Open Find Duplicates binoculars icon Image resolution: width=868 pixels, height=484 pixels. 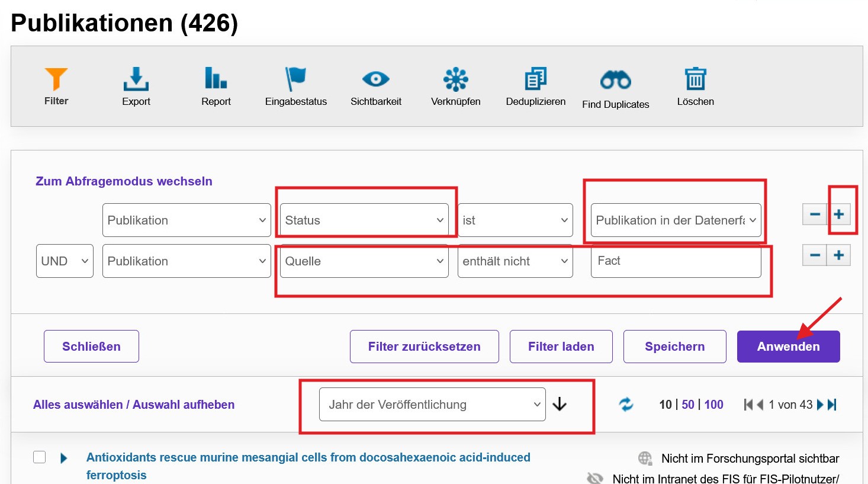(x=616, y=80)
